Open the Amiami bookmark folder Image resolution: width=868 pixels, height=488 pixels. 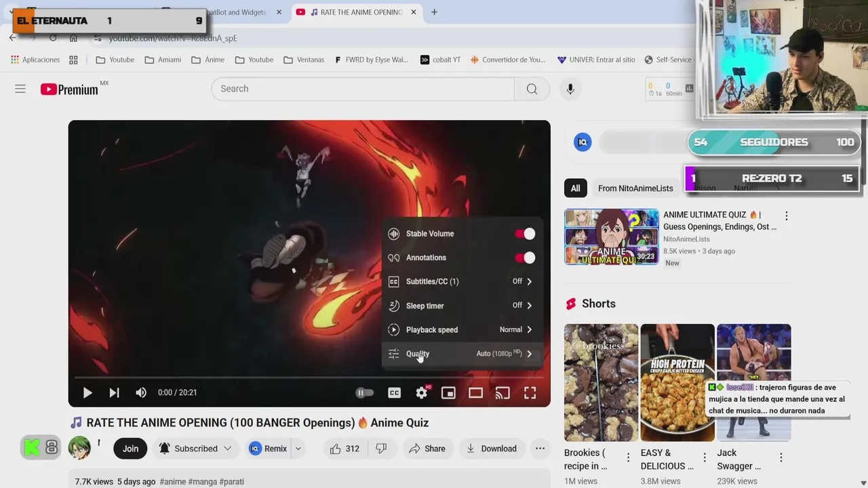pyautogui.click(x=163, y=60)
